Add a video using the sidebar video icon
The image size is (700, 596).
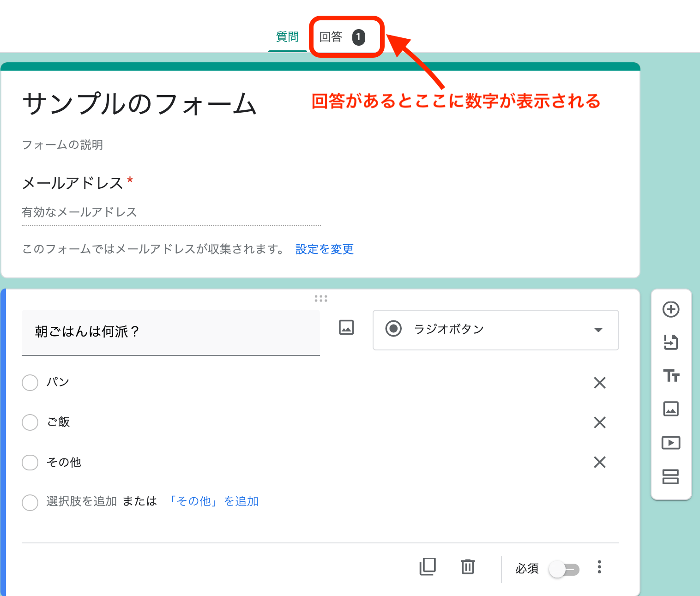[x=671, y=443]
